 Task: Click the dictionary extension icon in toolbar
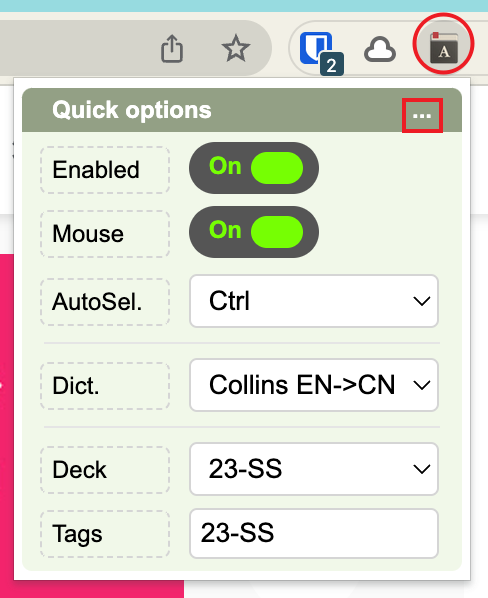pos(444,48)
